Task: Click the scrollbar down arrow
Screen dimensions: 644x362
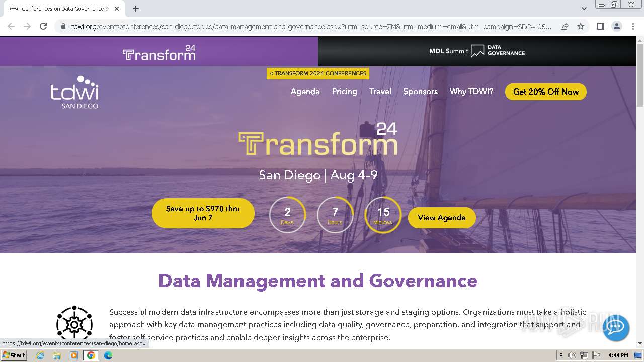Action: [x=640, y=344]
